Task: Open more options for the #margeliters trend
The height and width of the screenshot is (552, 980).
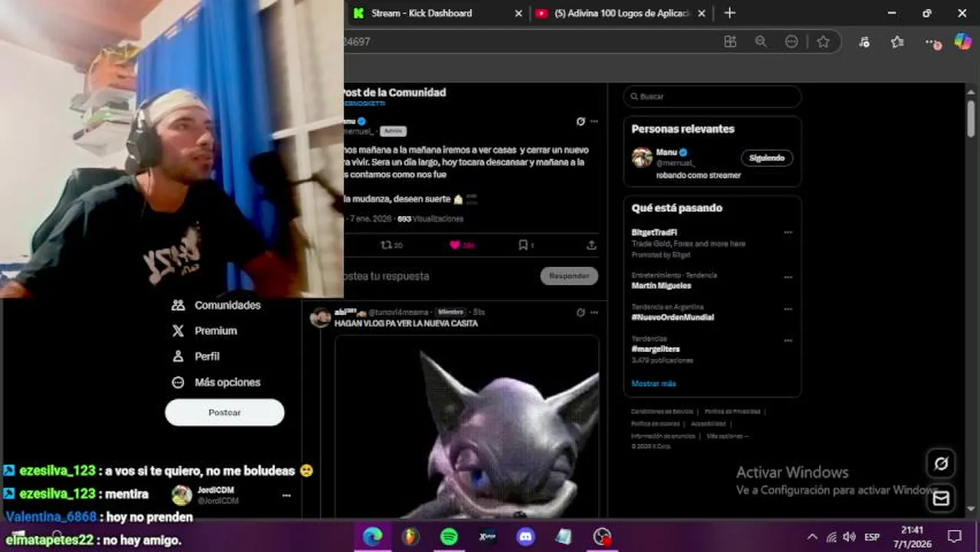Action: coord(788,340)
